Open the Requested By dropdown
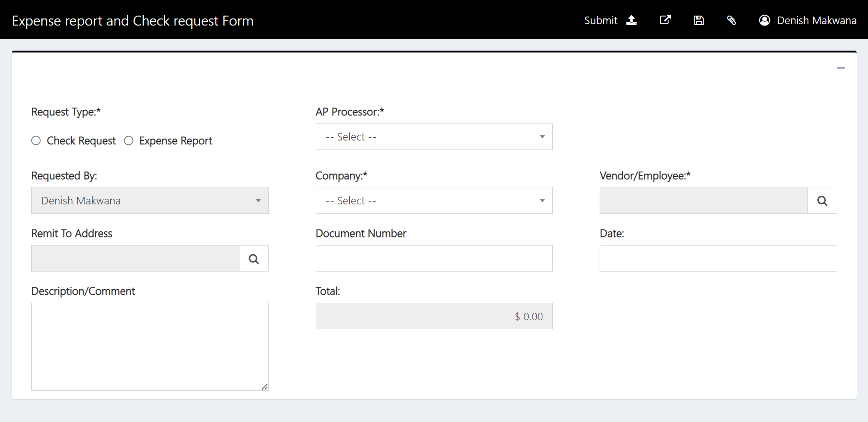The image size is (868, 422). coord(150,201)
